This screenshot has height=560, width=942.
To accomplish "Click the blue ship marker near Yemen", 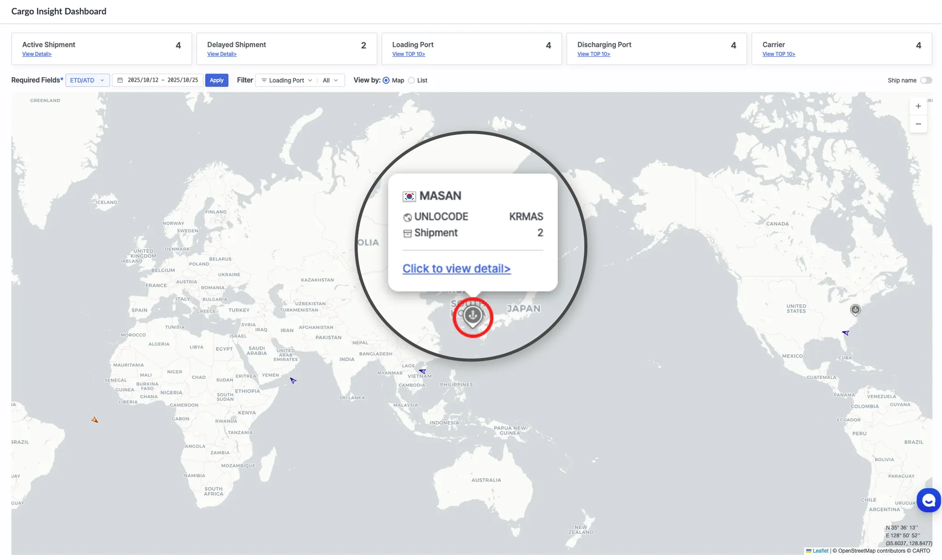I will click(x=293, y=380).
